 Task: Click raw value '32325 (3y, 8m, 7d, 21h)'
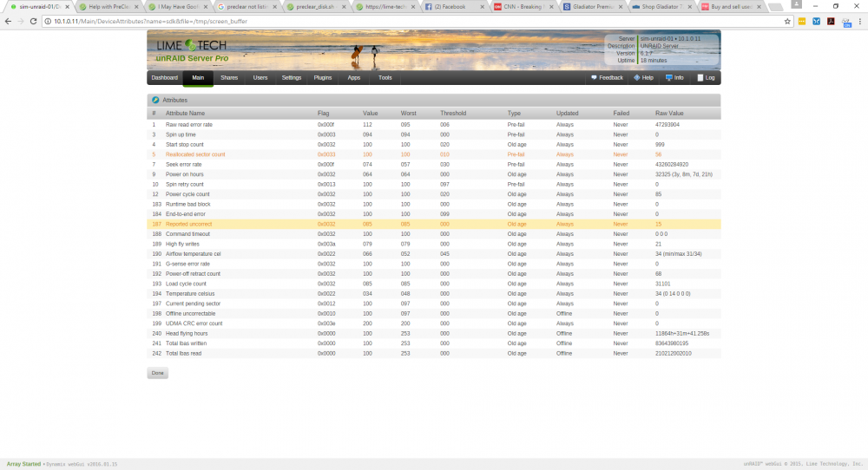(684, 174)
